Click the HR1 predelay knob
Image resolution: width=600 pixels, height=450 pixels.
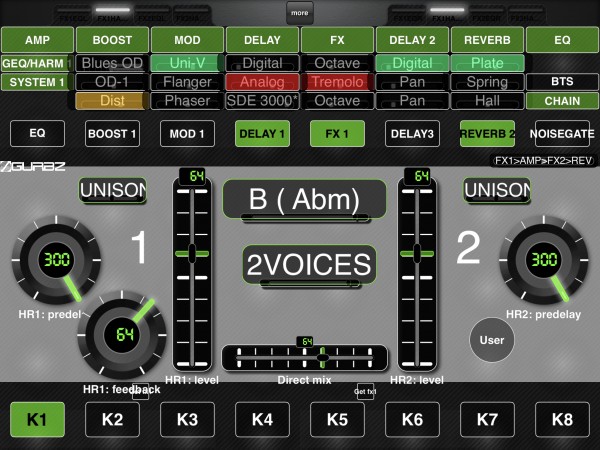coord(56,260)
